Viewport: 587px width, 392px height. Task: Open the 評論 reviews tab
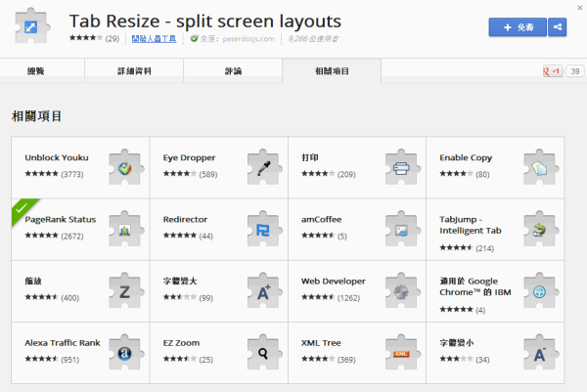[233, 70]
